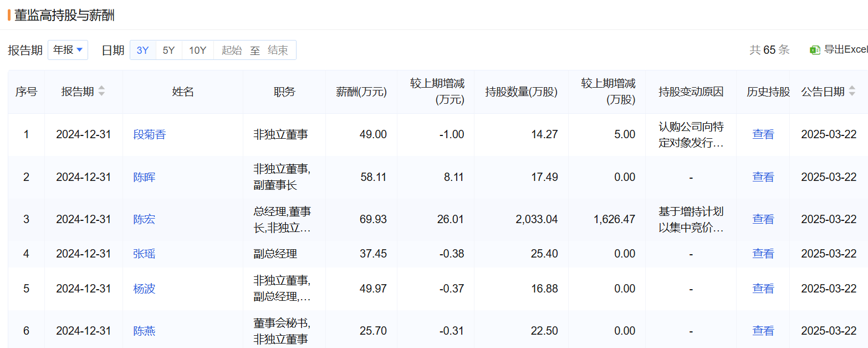Screen dimensions: 868x348
Task: Click shareholding value 14.27
Action: coord(544,134)
